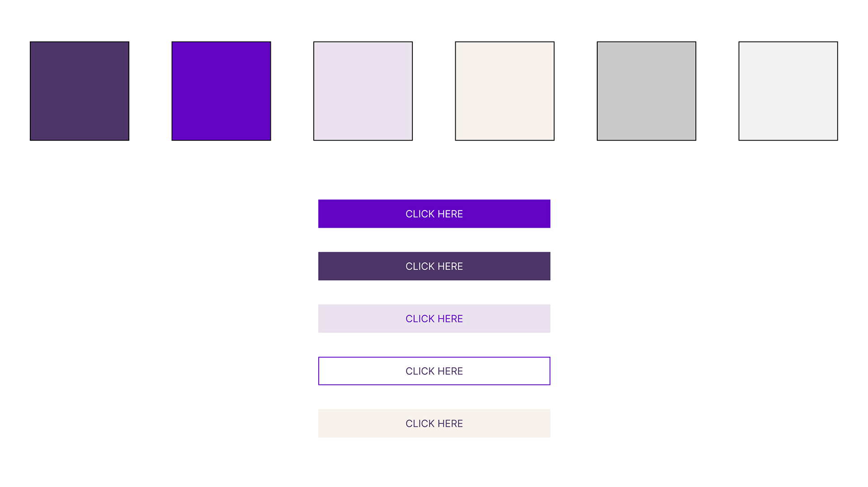Select the first swatch in the row

(x=80, y=91)
